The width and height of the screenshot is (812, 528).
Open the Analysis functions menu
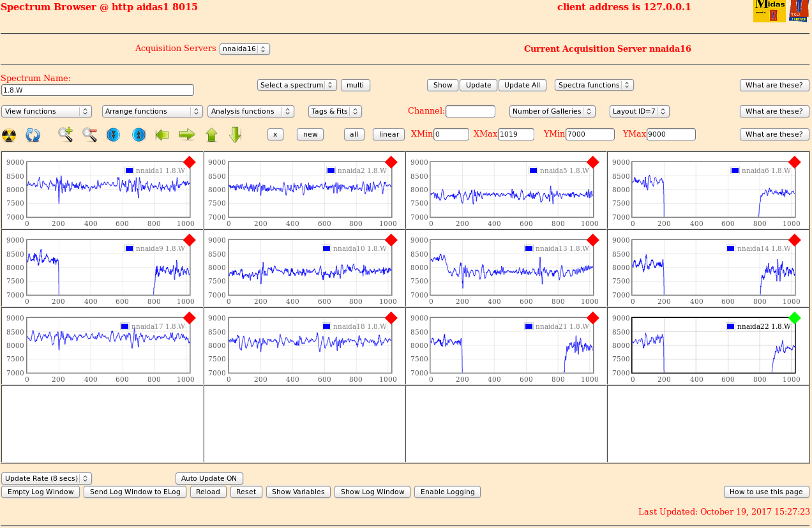tap(250, 111)
